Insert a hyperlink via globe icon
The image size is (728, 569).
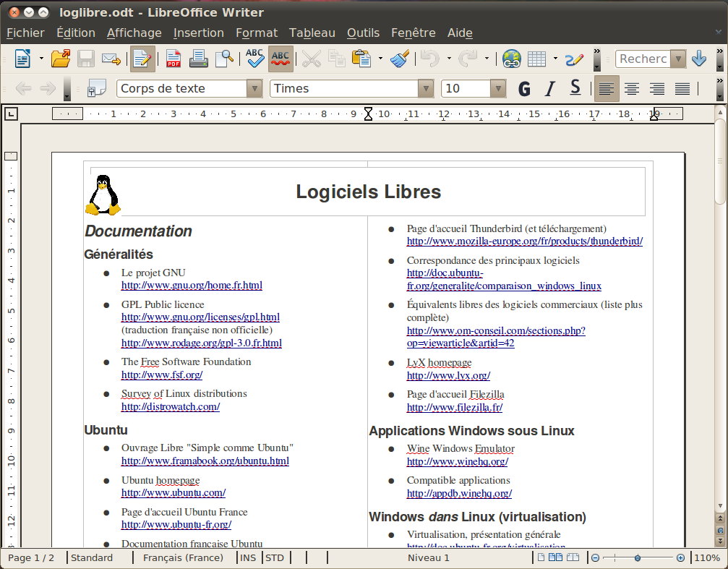pos(512,59)
